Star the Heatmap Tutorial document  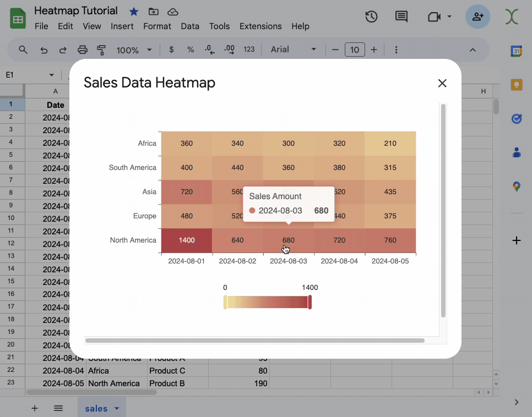click(134, 12)
